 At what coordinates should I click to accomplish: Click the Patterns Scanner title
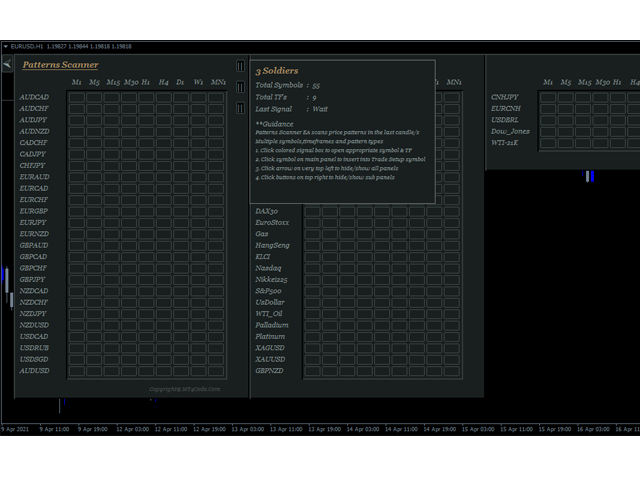tap(60, 65)
